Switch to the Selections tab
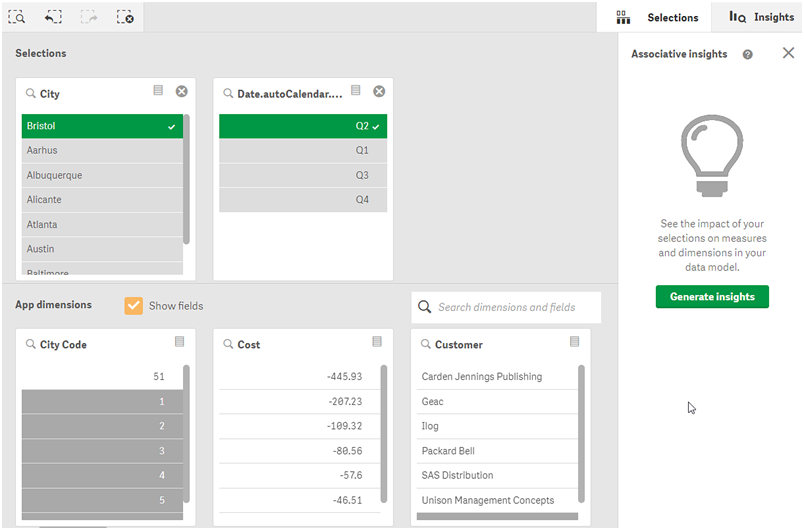This screenshot has height=532, width=804. click(660, 17)
